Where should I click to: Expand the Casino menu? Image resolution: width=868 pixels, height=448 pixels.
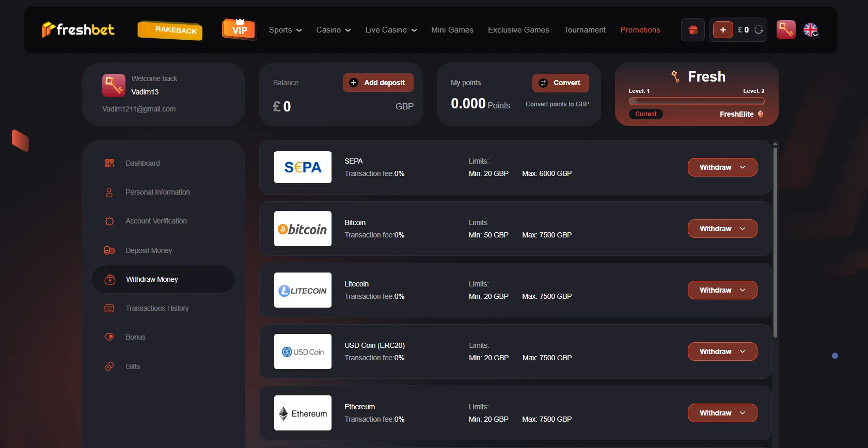[x=334, y=30]
